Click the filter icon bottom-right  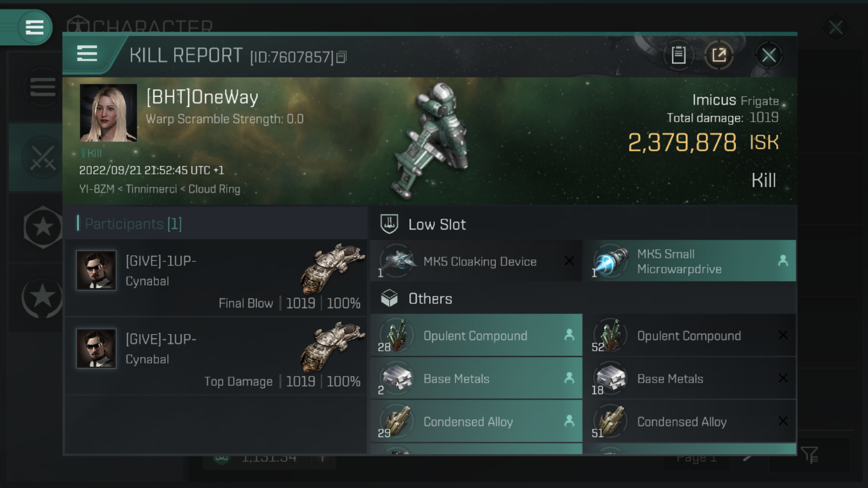coord(810,455)
